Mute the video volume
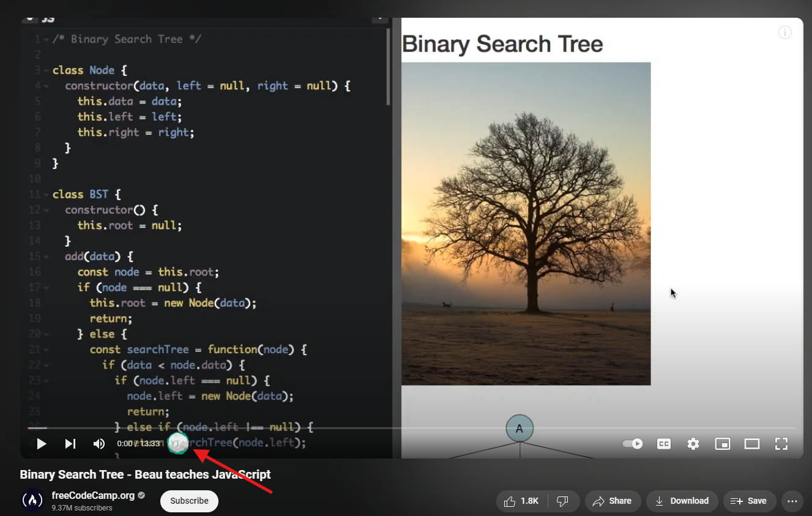812x516 pixels. 99,444
